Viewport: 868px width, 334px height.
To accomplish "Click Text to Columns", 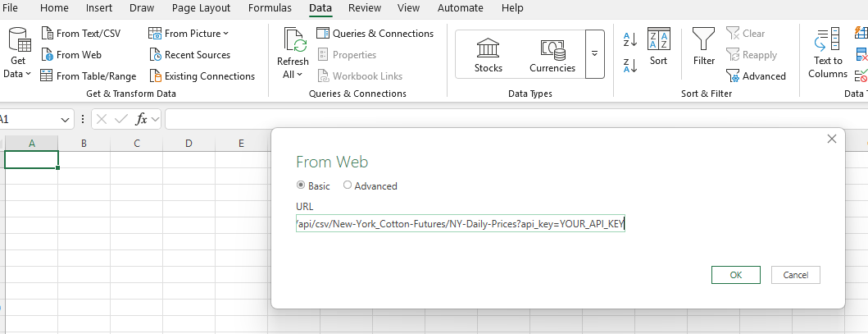I will [x=827, y=53].
